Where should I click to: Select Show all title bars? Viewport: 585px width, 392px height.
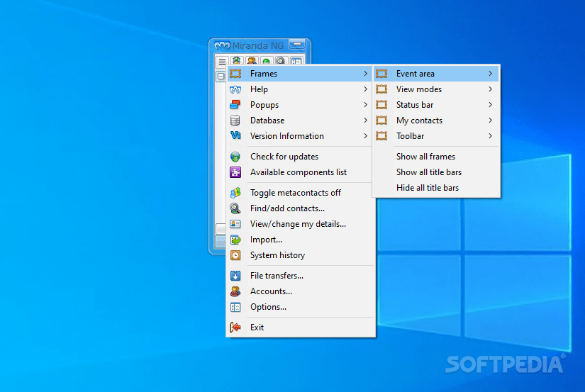click(436, 172)
